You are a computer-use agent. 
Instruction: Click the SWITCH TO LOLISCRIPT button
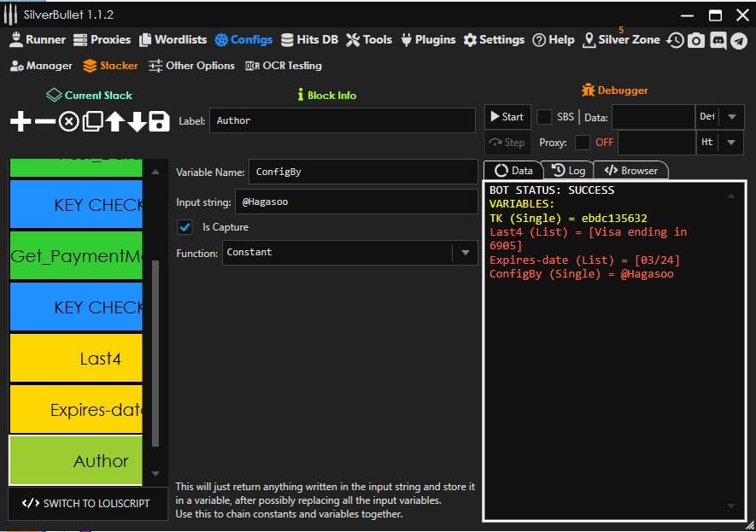[x=85, y=503]
